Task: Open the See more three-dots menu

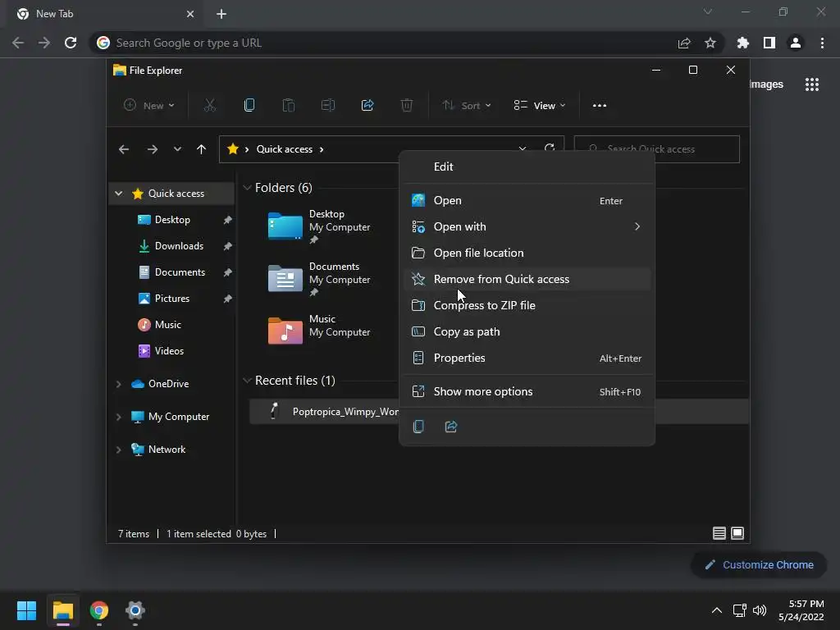Action: 600,106
